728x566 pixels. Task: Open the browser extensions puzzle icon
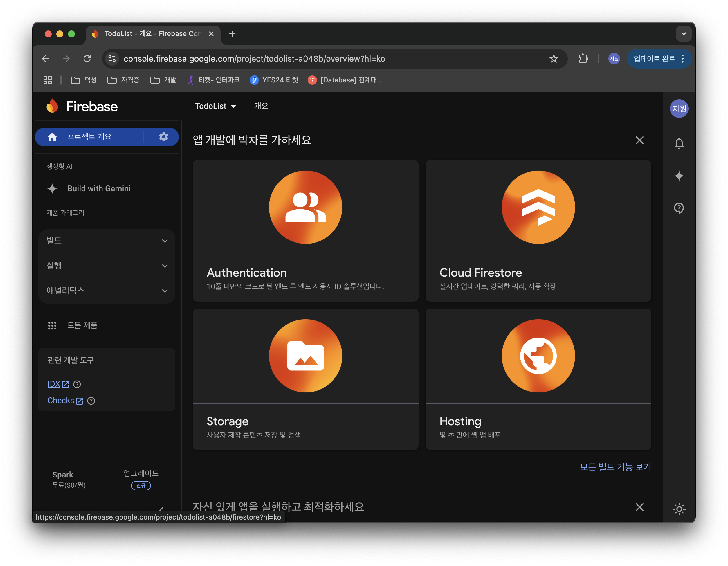point(583,59)
